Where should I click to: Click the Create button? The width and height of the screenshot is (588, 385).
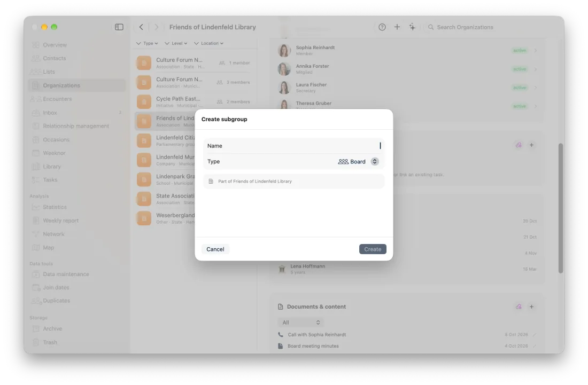373,249
